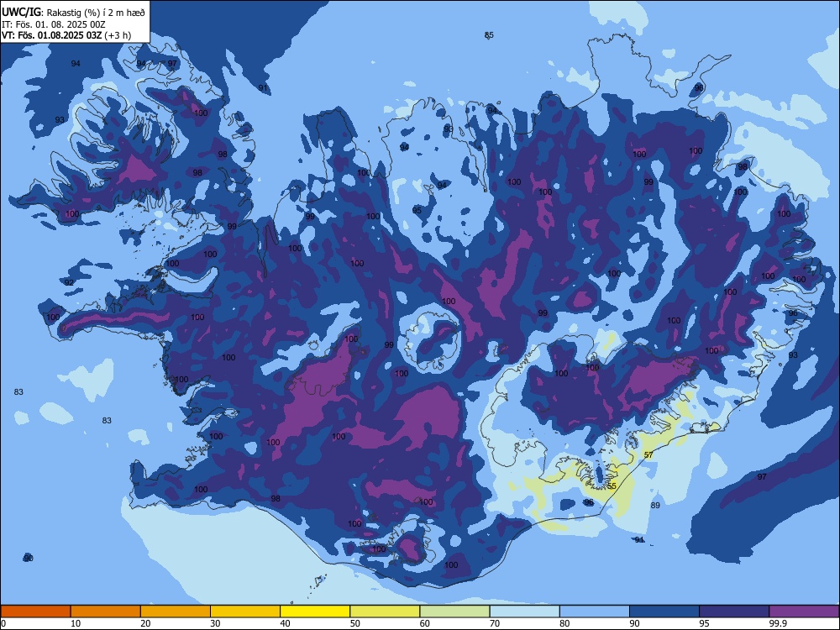The image size is (840, 630).
Task: Click the dark orange 0–10 legend swatch
Action: click(35, 612)
